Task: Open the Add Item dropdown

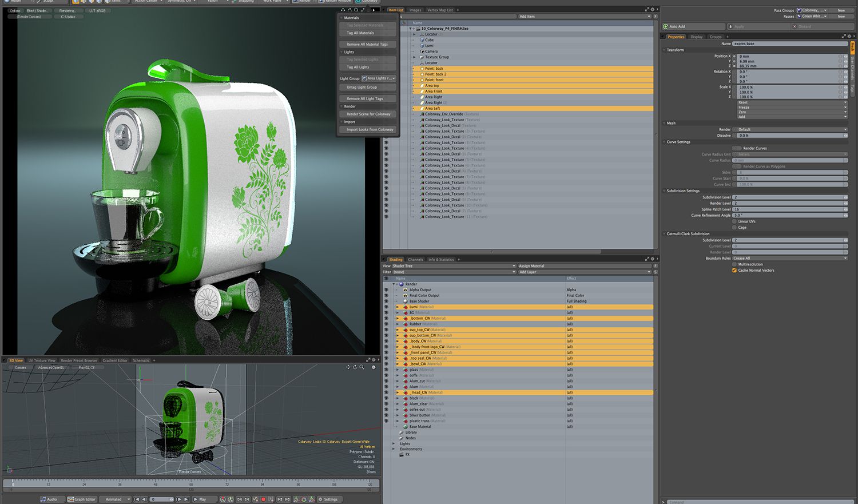Action: click(585, 17)
